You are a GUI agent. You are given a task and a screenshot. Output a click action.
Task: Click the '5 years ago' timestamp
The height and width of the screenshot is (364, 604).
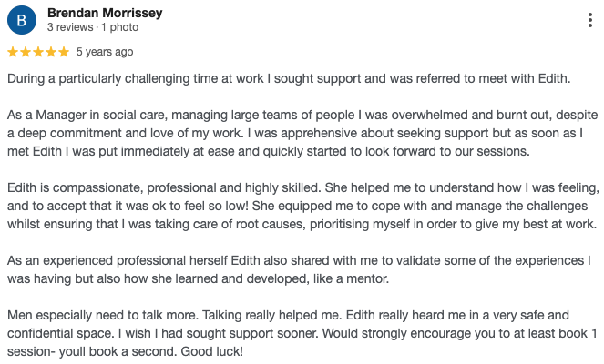point(104,52)
